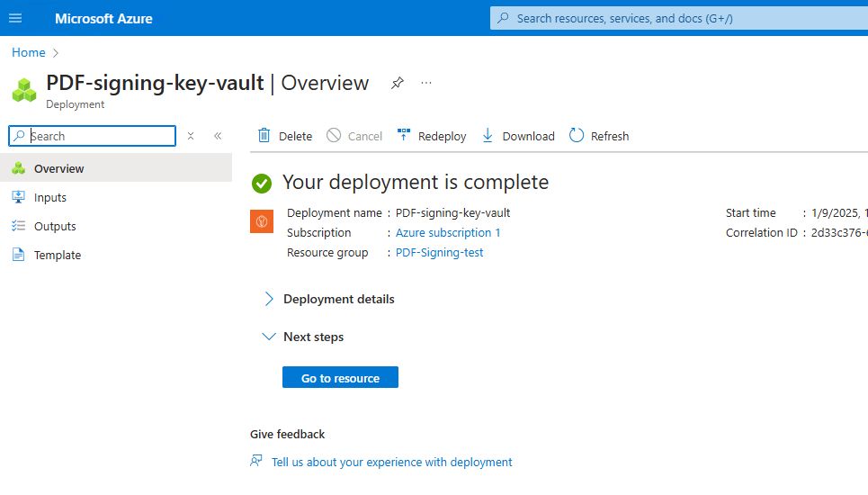Open the Azure portal hamburger menu
The width and height of the screenshot is (868, 495).
click(x=15, y=18)
